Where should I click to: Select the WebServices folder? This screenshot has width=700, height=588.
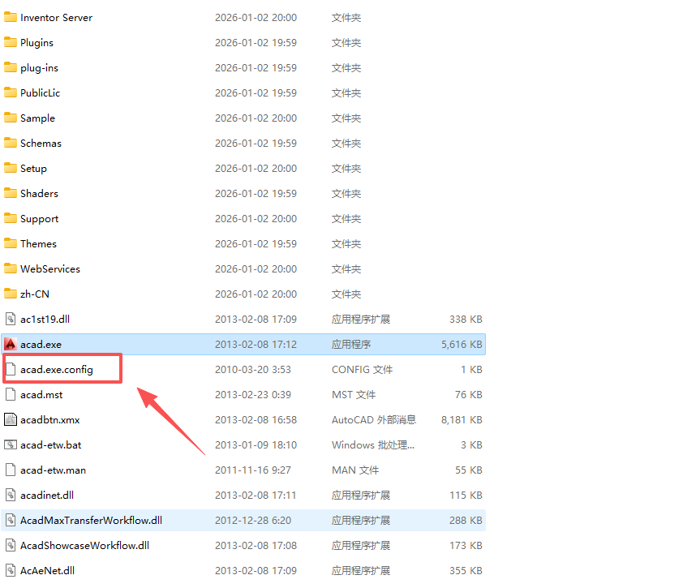(x=49, y=268)
